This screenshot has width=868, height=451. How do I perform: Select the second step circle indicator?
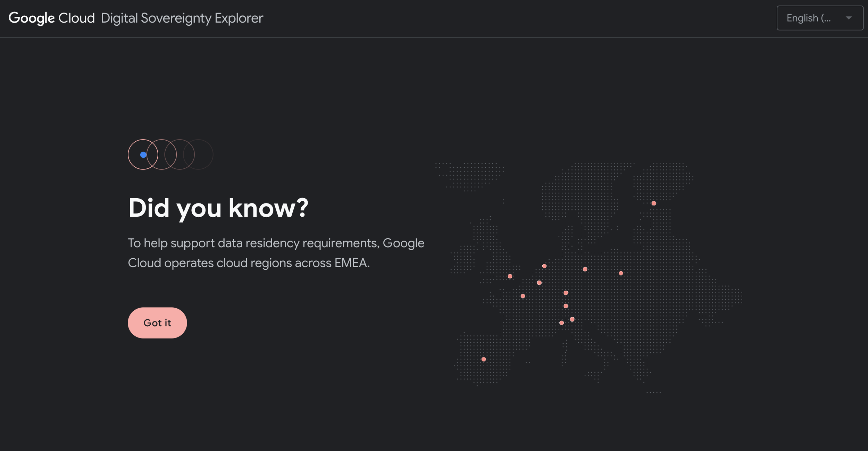161,154
